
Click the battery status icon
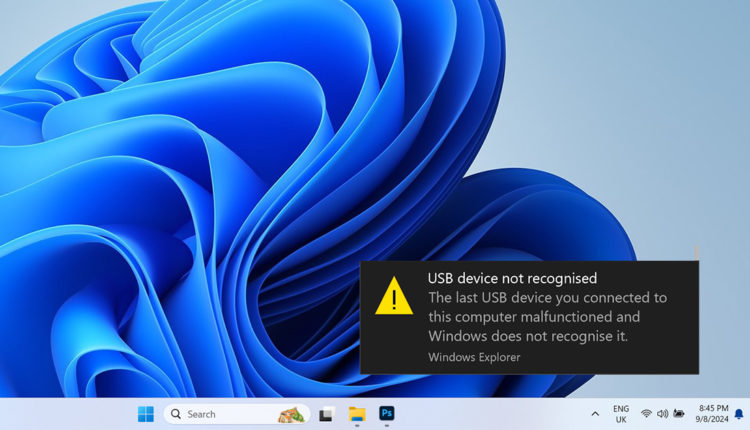678,413
